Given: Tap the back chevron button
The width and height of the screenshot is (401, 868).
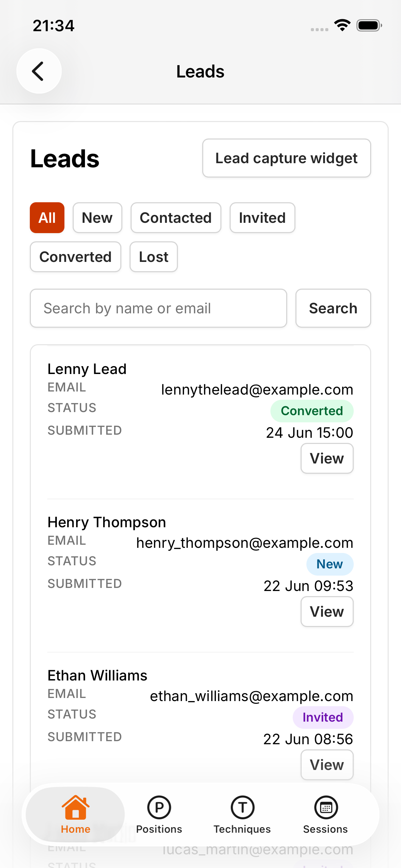Looking at the screenshot, I should pyautogui.click(x=39, y=71).
